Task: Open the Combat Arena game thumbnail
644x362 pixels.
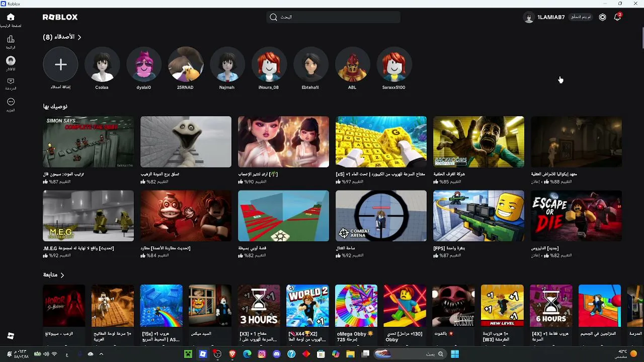Action: pyautogui.click(x=381, y=216)
